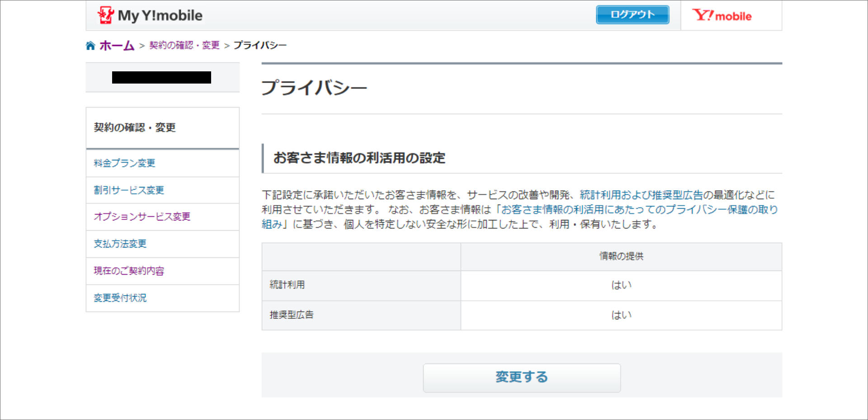Viewport: 868px width, 420px height.
Task: Click the house icon in the breadcrumb
Action: (90, 46)
